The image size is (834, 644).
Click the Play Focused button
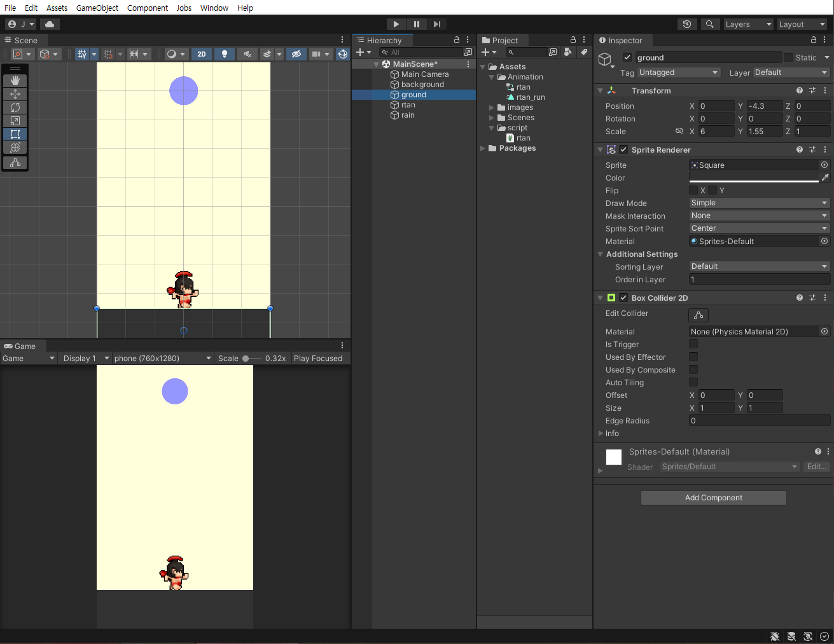point(318,358)
